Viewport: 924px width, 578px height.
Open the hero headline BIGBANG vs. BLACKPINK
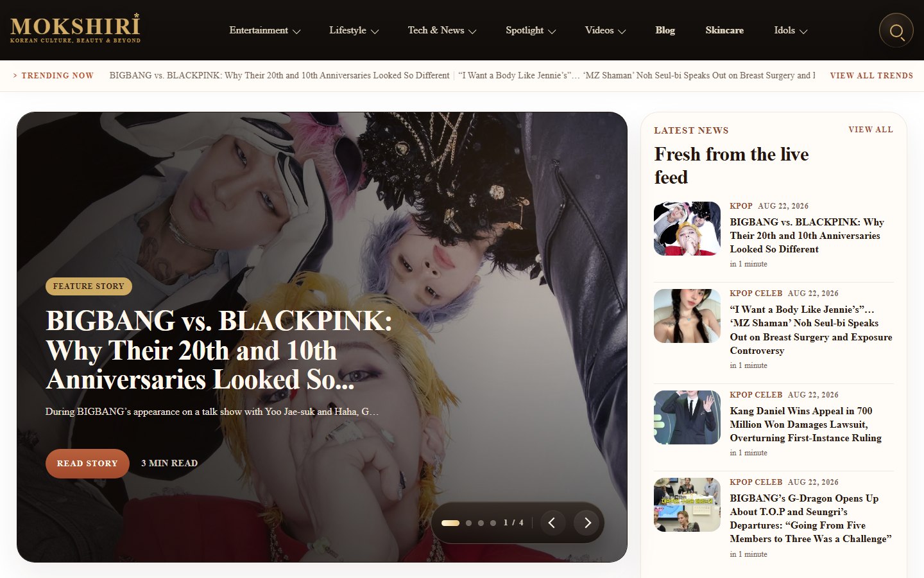tap(219, 350)
